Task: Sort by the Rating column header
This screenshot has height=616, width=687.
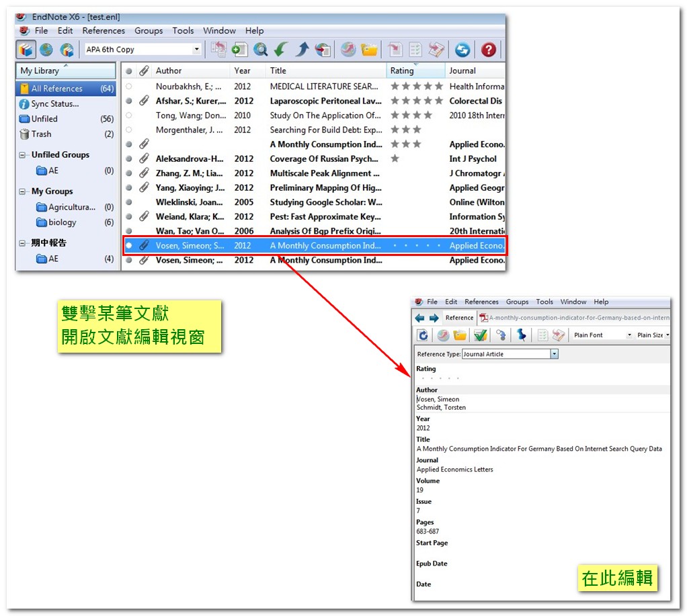Action: point(415,71)
